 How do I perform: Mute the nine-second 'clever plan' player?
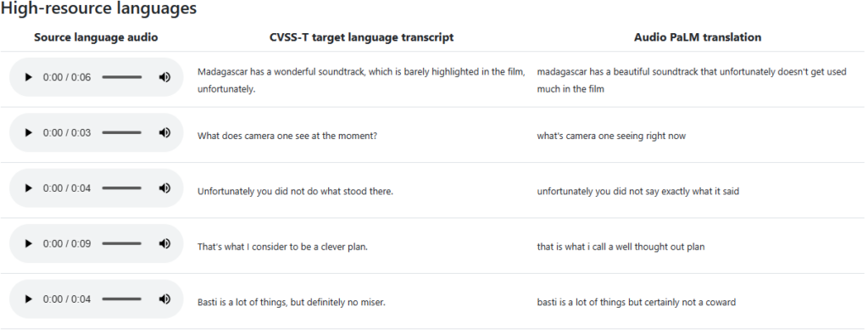click(164, 243)
